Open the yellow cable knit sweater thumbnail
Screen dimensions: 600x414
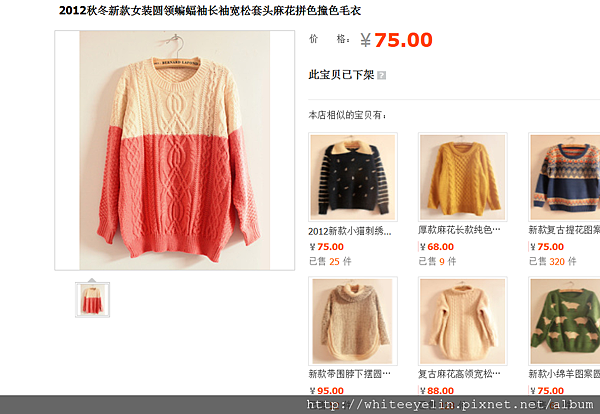coord(463,177)
